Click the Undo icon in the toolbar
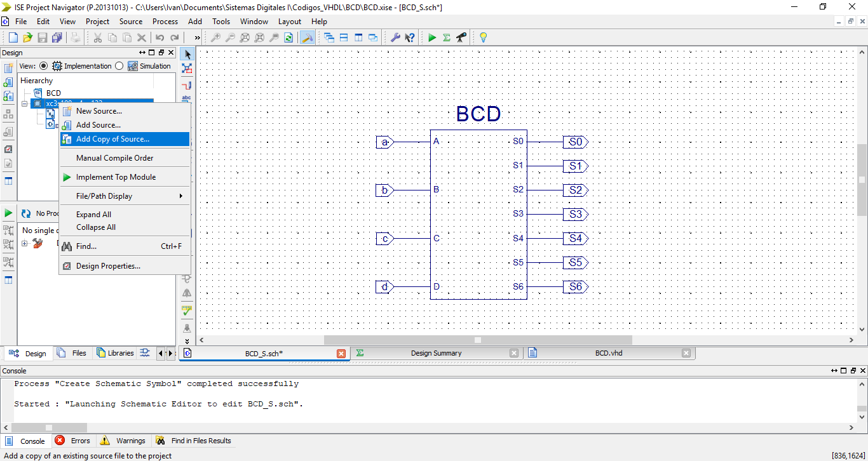The width and height of the screenshot is (868, 461). click(161, 37)
